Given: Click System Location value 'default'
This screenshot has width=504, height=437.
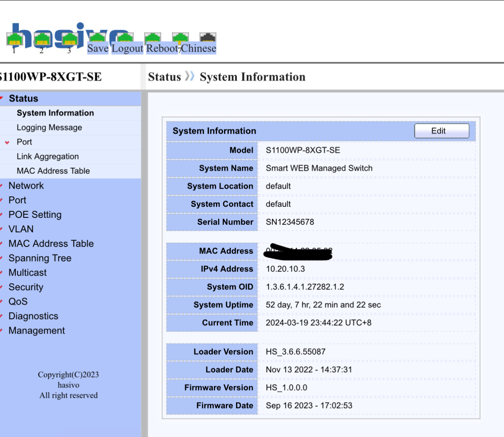Looking at the screenshot, I should click(x=278, y=186).
